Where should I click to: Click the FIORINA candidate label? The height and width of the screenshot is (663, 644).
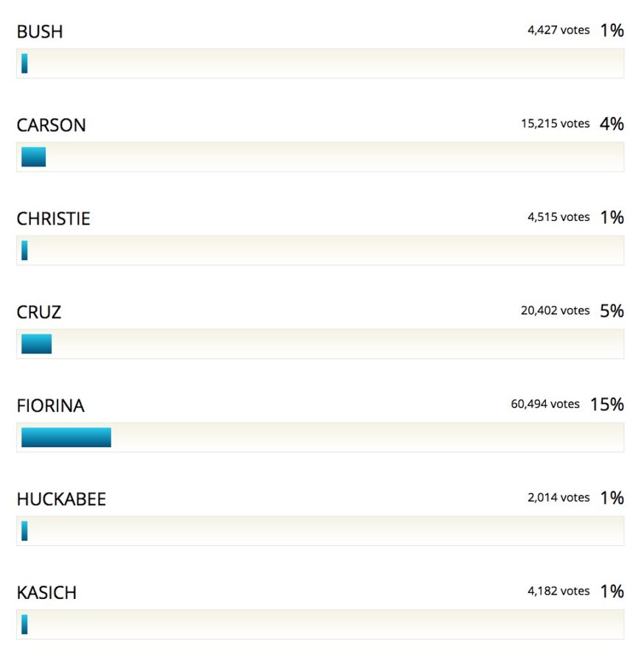[x=50, y=406]
